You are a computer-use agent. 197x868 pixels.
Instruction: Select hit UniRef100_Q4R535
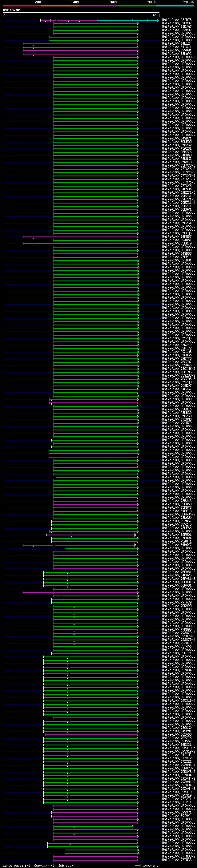click(177, 189)
